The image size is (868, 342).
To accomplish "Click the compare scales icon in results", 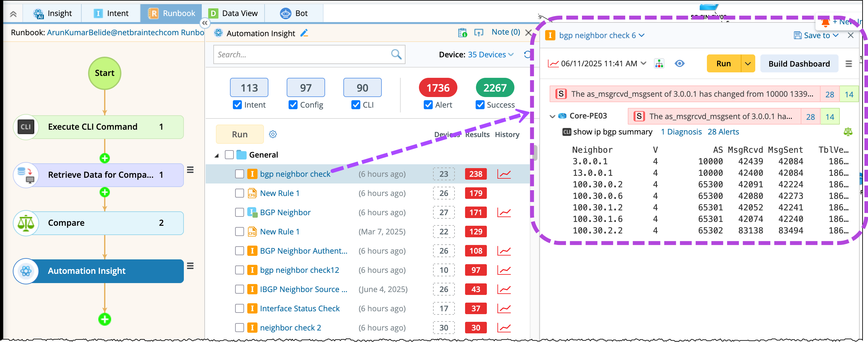I will point(848,132).
